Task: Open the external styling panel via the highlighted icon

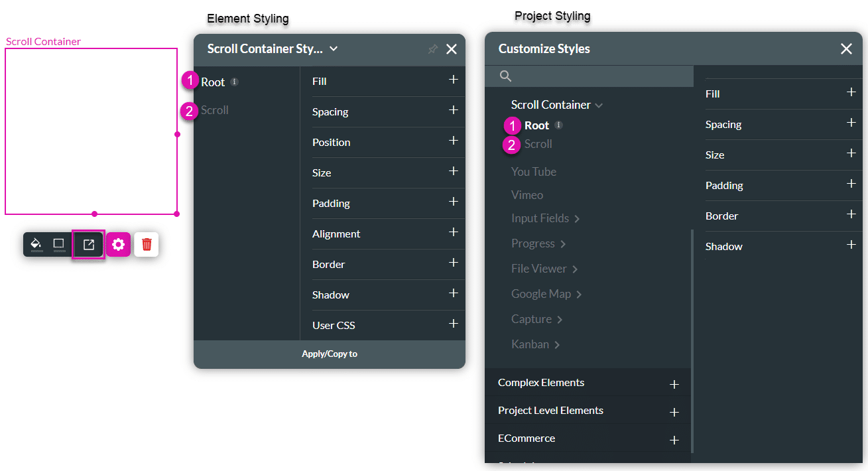Action: [x=88, y=244]
